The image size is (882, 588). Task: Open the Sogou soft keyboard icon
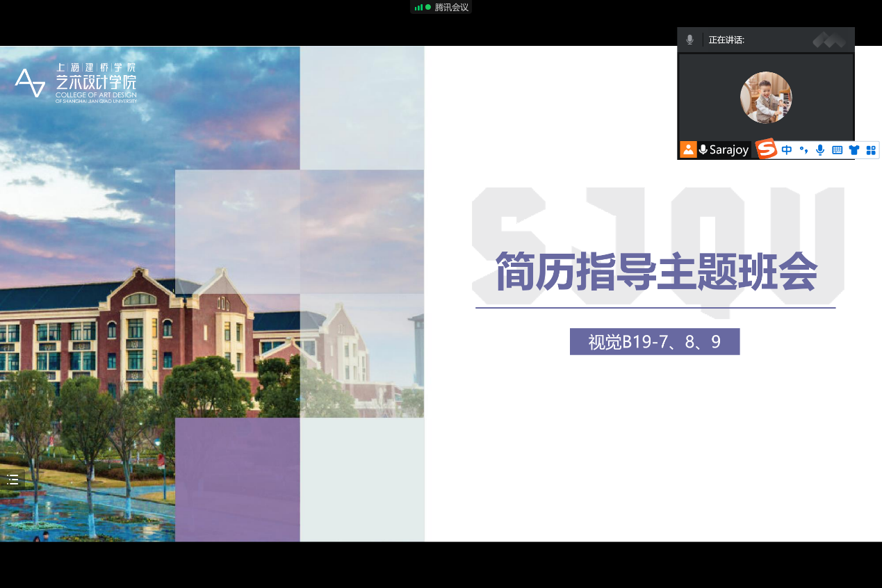click(837, 149)
